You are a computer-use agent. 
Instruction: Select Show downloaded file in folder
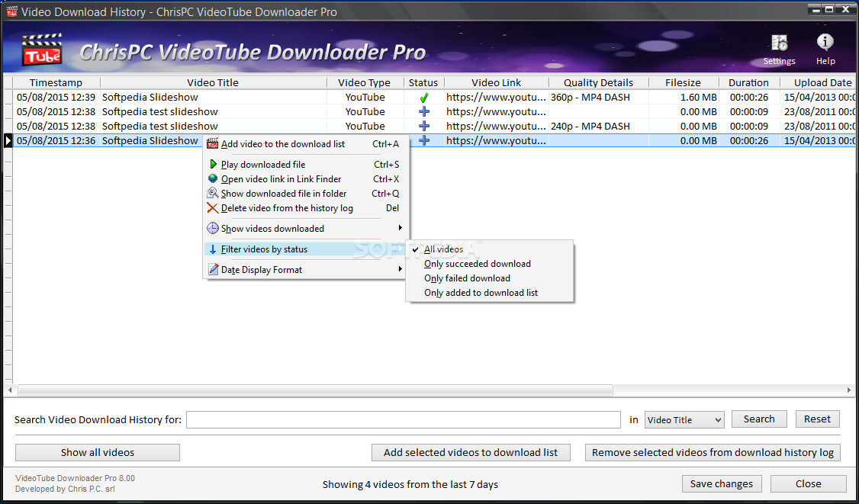point(306,194)
